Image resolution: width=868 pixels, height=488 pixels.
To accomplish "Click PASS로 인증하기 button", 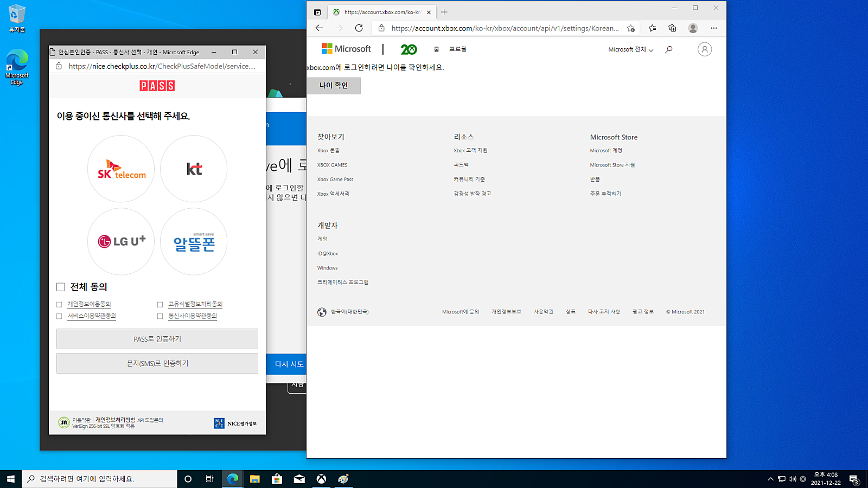I will click(157, 339).
